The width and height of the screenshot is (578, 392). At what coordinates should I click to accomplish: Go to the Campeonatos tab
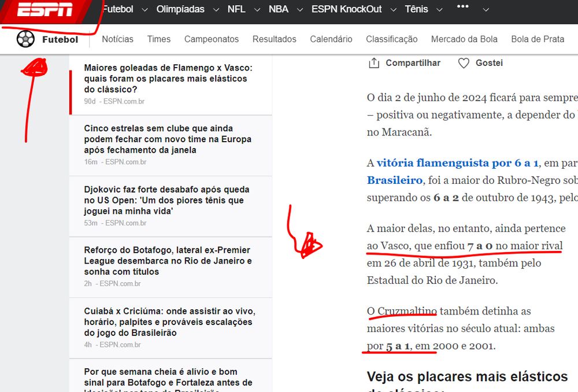click(x=212, y=39)
